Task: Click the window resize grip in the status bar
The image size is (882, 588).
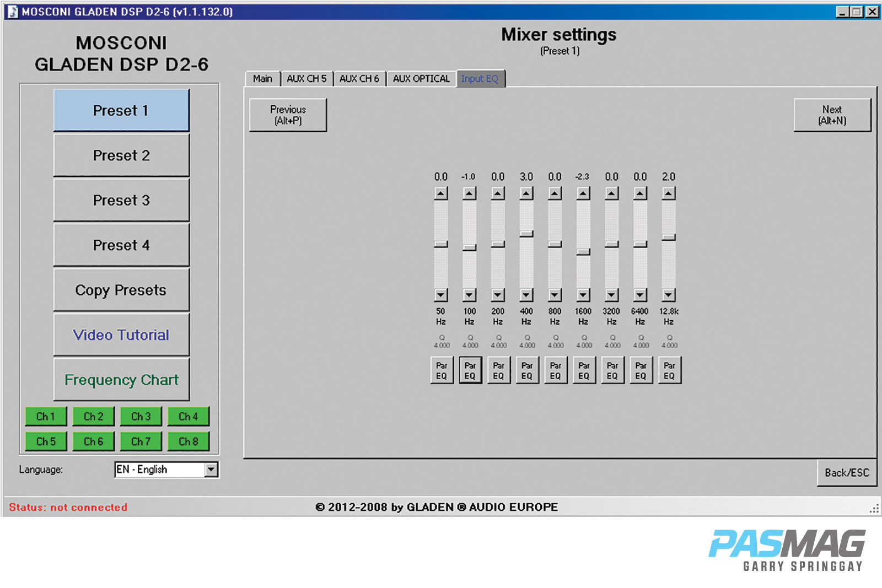Action: coord(874,508)
